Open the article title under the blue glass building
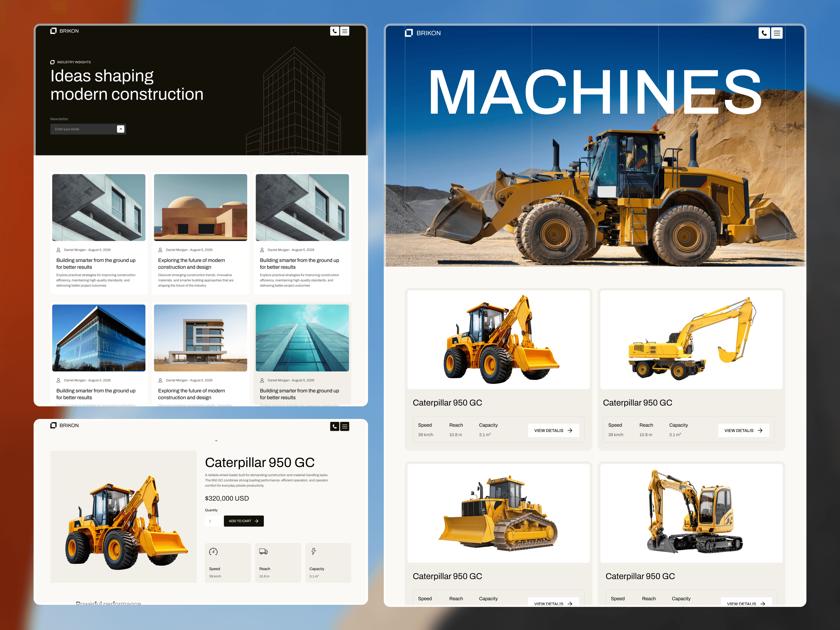 coord(96,394)
